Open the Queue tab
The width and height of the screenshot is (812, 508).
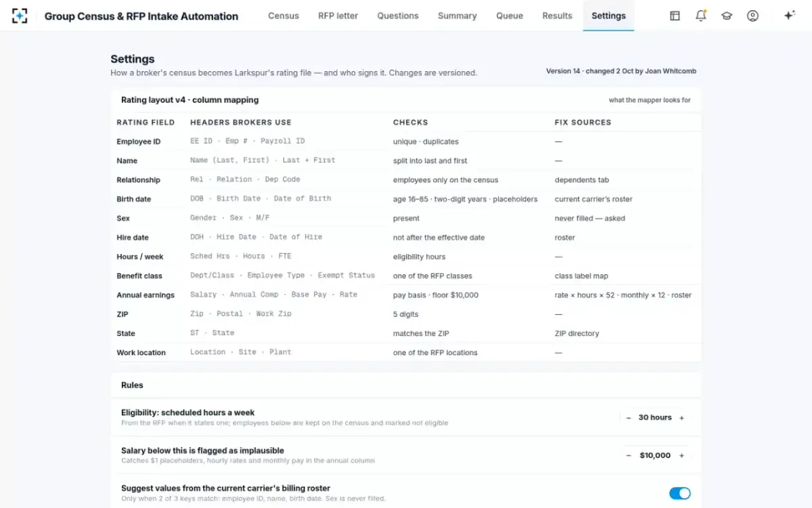point(510,16)
